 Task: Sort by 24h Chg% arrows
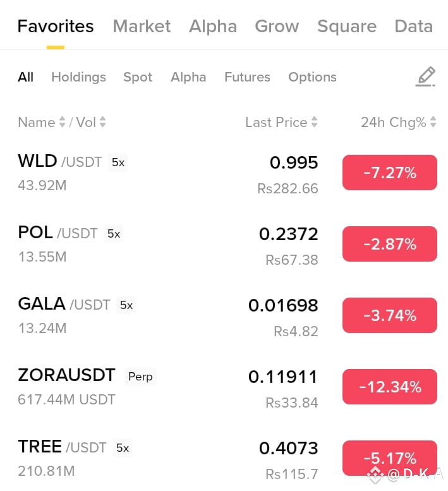(x=433, y=122)
